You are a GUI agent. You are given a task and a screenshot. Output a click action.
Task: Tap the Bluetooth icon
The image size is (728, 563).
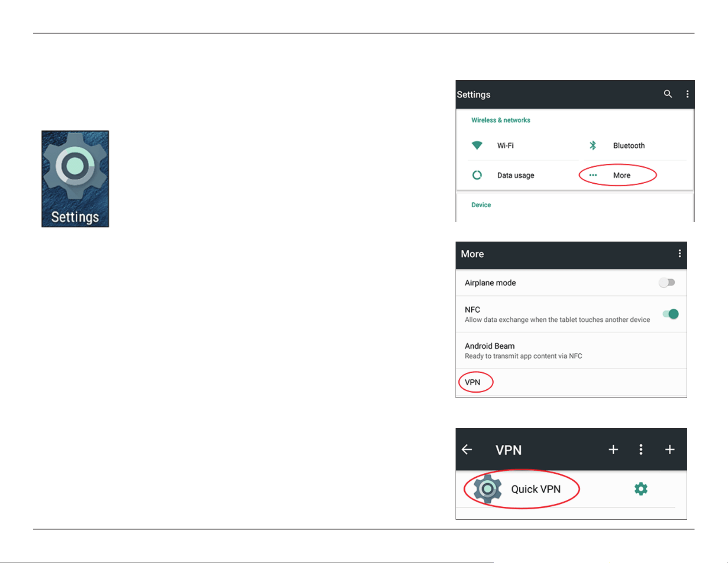(x=593, y=145)
